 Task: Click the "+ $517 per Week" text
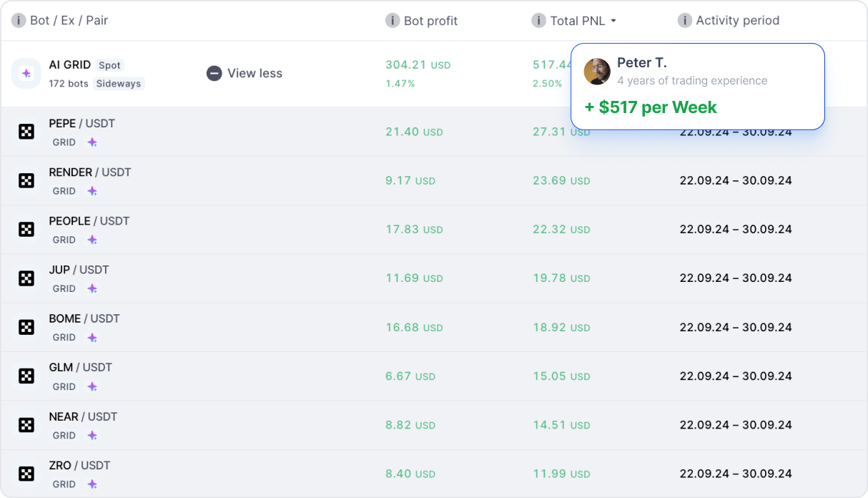point(651,107)
